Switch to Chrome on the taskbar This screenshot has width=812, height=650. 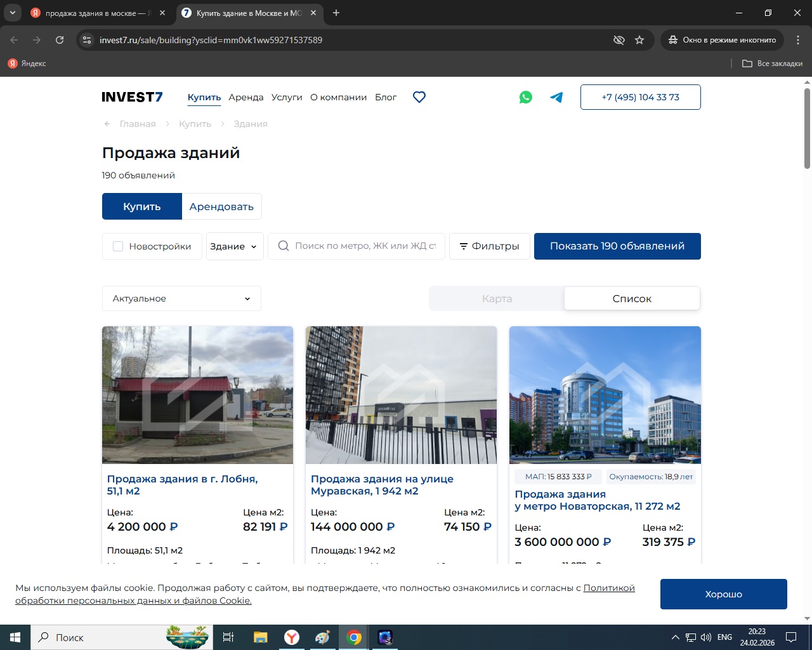(x=354, y=637)
